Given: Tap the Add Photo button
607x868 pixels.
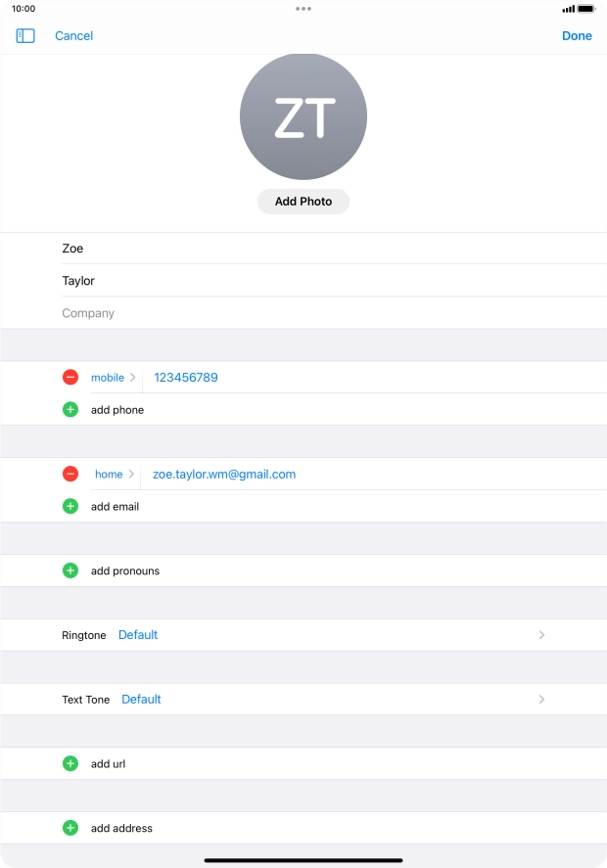Looking at the screenshot, I should pos(303,202).
